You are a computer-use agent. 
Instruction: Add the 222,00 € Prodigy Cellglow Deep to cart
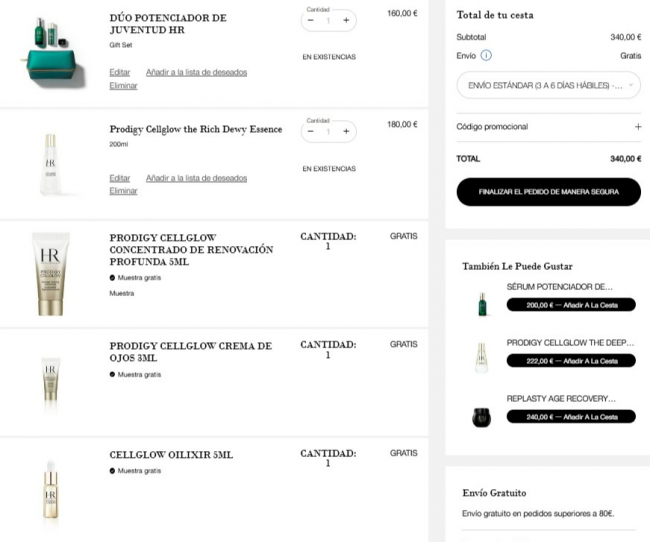[x=571, y=361]
